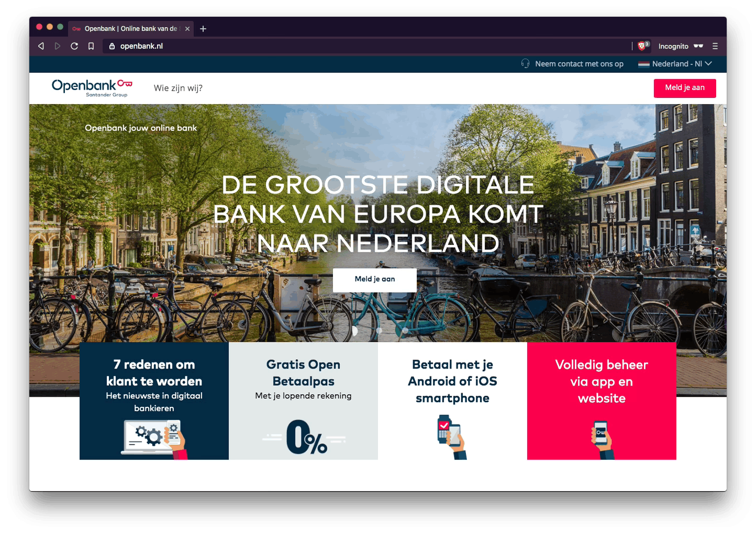Select the third carousel dot in hero
The width and height of the screenshot is (756, 533).
[x=405, y=330]
